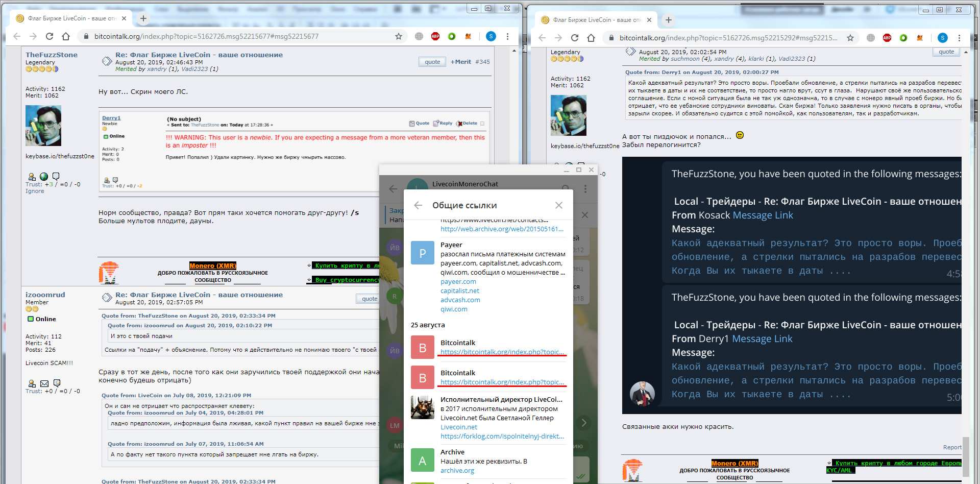Click keybase.io/thefuzzst0ne text in left window
Screen dimensions: 980x484
click(x=60, y=156)
